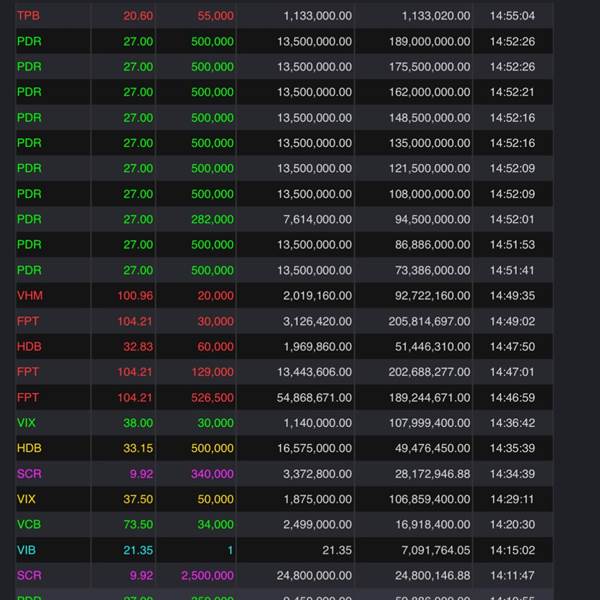Select the amount 13,443,606.00

pyautogui.click(x=315, y=372)
